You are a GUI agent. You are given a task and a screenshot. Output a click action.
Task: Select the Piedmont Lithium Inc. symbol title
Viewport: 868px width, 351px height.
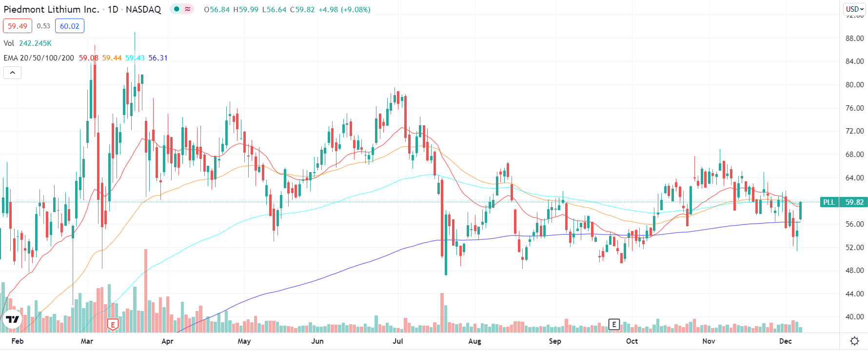click(51, 9)
